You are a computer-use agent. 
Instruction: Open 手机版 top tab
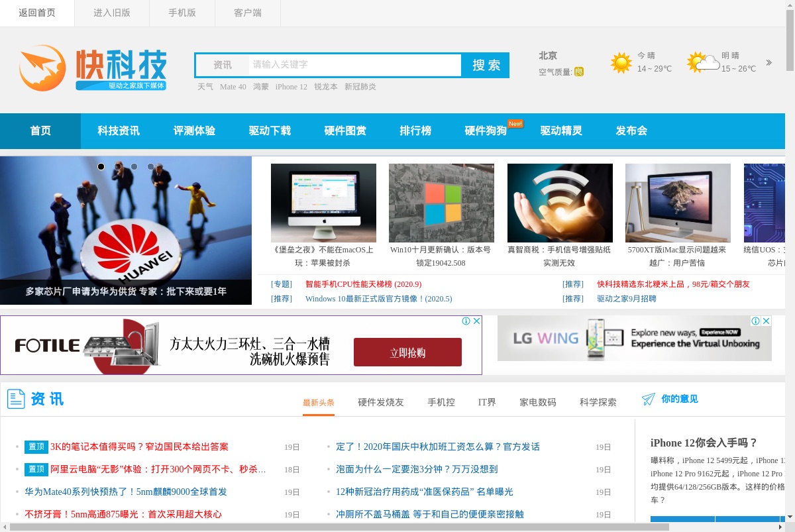point(182,13)
